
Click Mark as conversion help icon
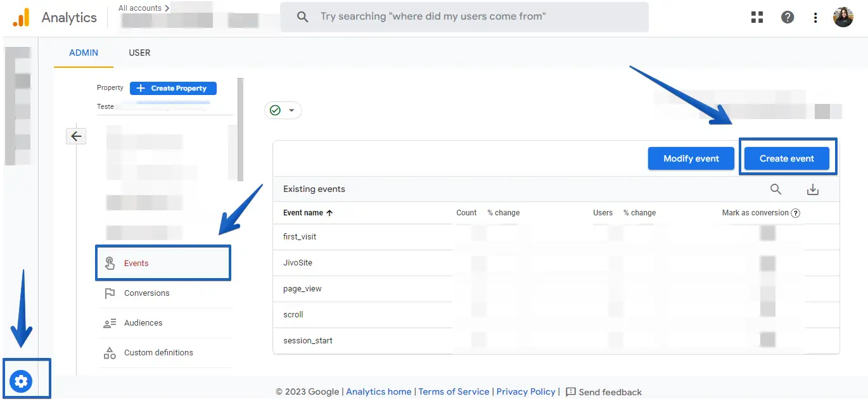pyautogui.click(x=796, y=213)
